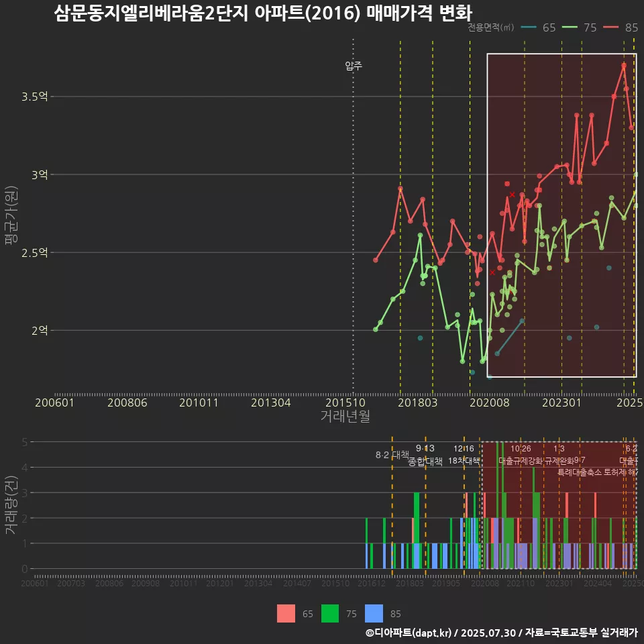Click 201612 on the volume chart x-axis
Screen dimensions: 644x644
(x=371, y=583)
